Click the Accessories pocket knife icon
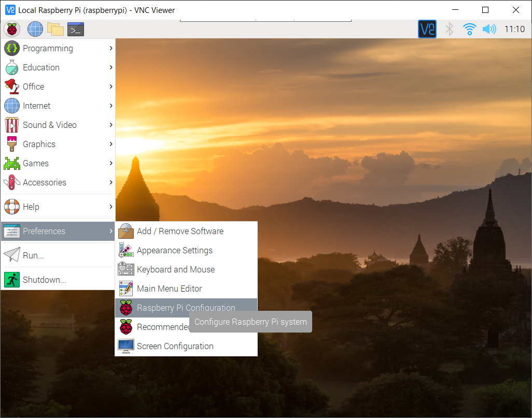 coord(12,182)
